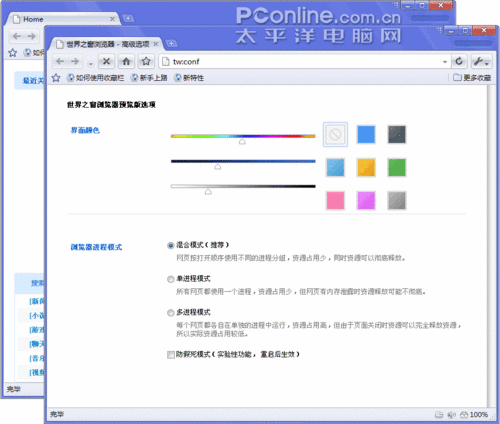Click the stop loading X toolbar icon
500x424 pixels.
(106, 61)
